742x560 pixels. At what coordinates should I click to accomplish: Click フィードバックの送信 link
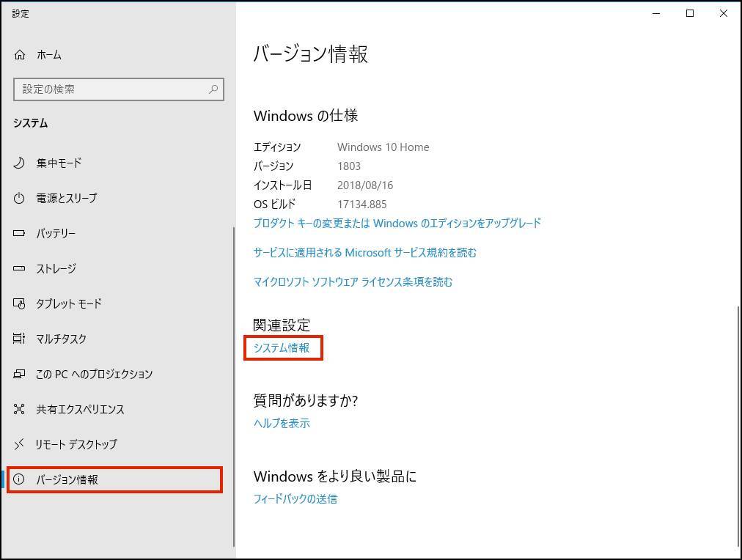tap(295, 498)
